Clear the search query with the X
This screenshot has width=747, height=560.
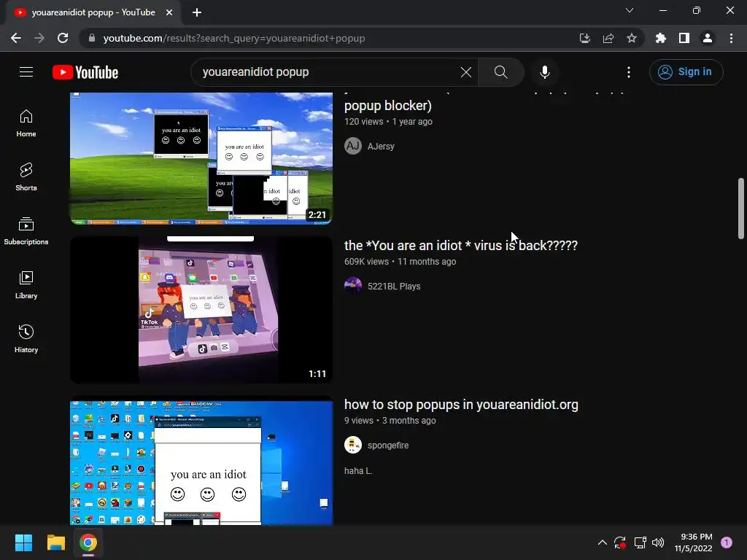(x=466, y=72)
